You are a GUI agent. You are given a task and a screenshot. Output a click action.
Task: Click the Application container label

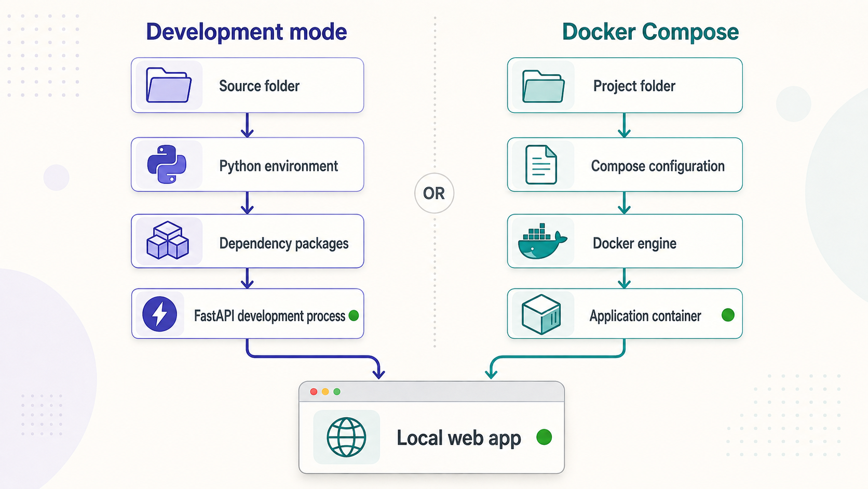tap(645, 316)
